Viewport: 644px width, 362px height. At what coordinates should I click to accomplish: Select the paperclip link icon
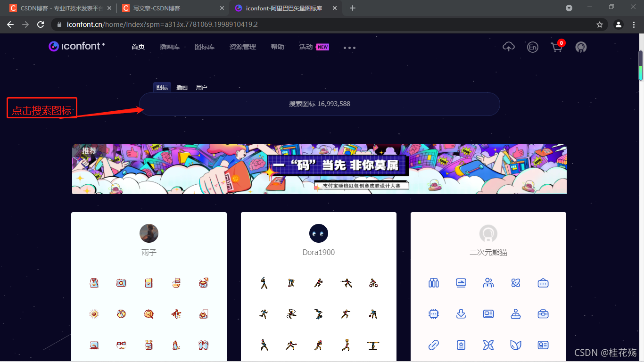(x=434, y=345)
